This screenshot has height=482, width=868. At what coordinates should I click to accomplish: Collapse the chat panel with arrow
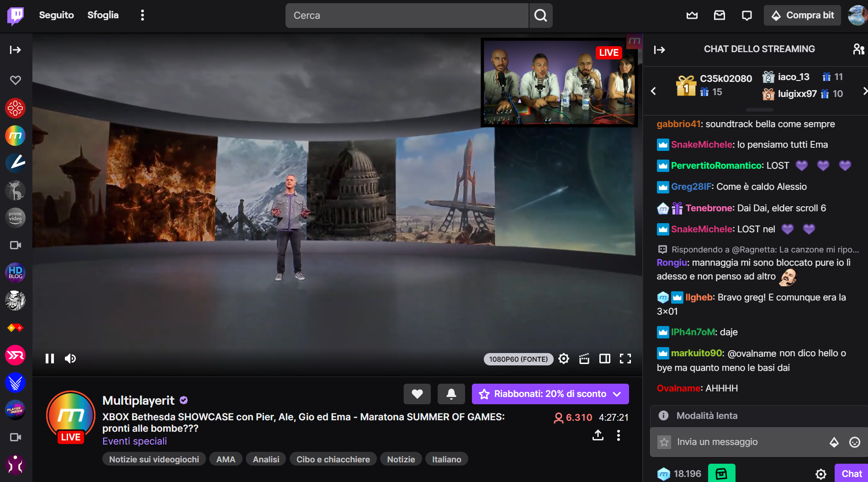659,50
